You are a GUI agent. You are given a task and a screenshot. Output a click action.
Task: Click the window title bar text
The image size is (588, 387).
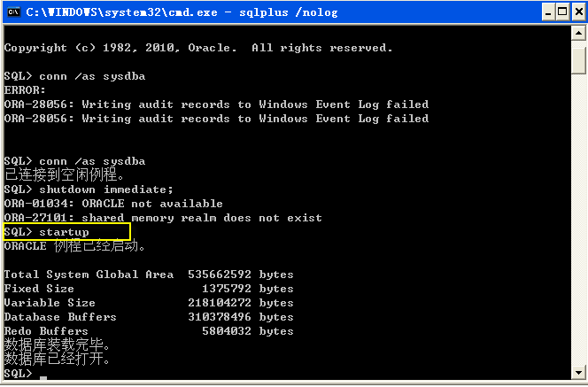(x=182, y=12)
